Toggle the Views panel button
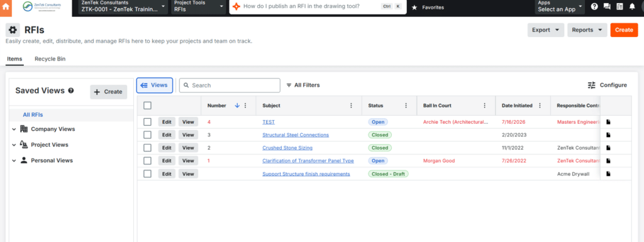 pyautogui.click(x=155, y=85)
